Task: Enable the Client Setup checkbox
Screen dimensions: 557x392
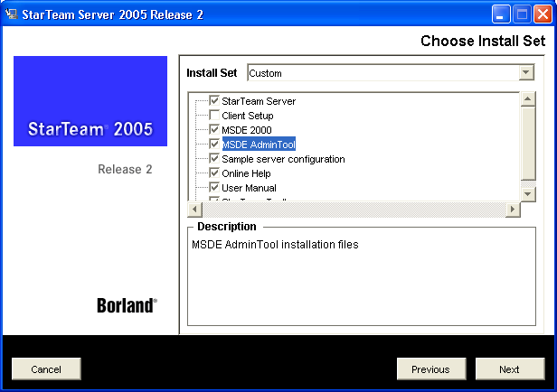Action: (214, 116)
